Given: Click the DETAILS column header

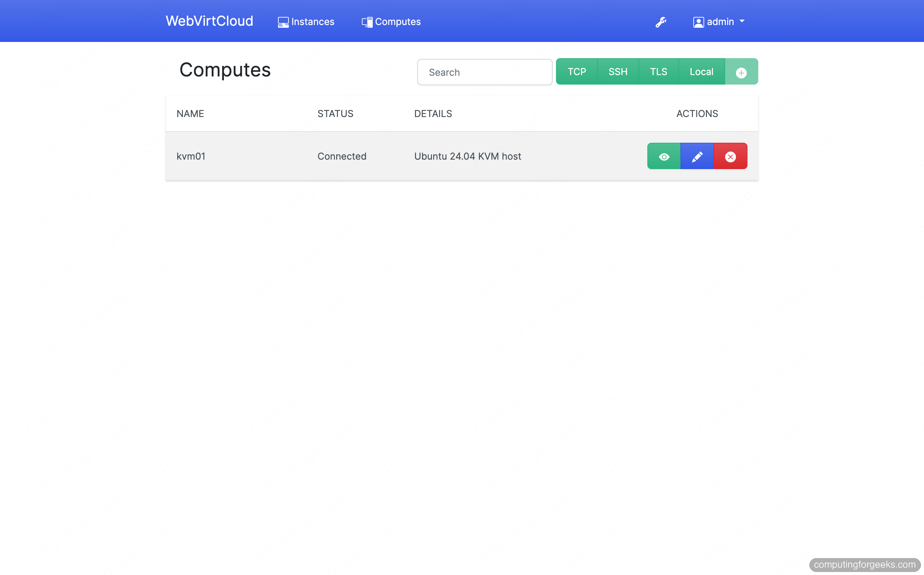Looking at the screenshot, I should click(x=433, y=114).
